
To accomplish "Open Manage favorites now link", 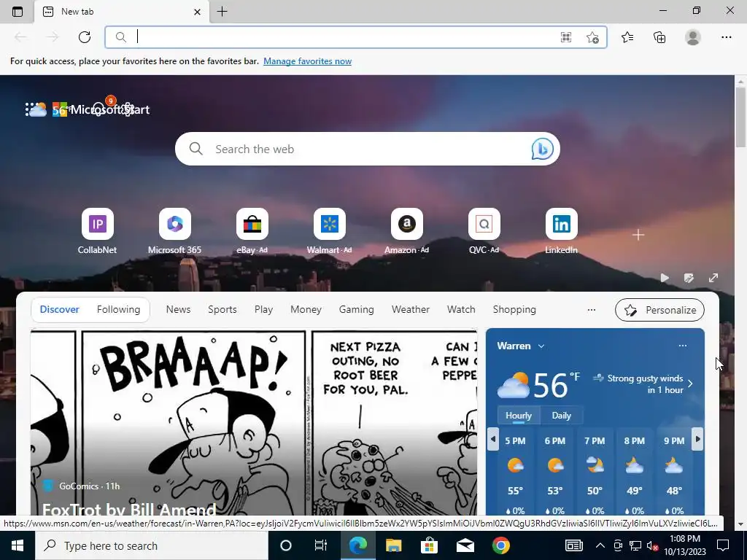I will (x=307, y=61).
